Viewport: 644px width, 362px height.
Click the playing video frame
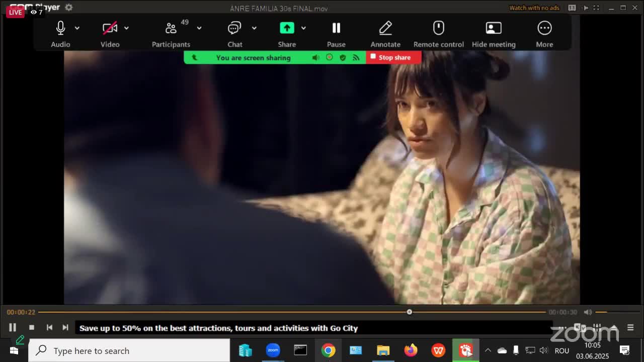(x=322, y=177)
